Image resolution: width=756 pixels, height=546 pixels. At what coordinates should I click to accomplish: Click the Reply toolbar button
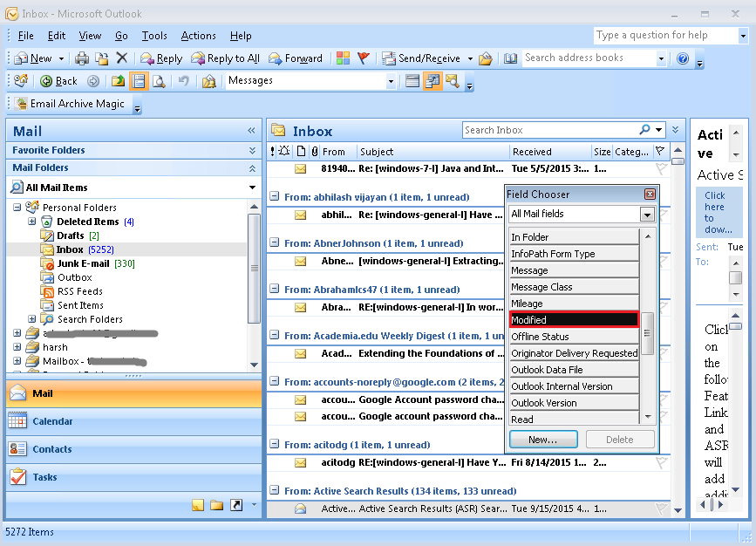coord(161,58)
